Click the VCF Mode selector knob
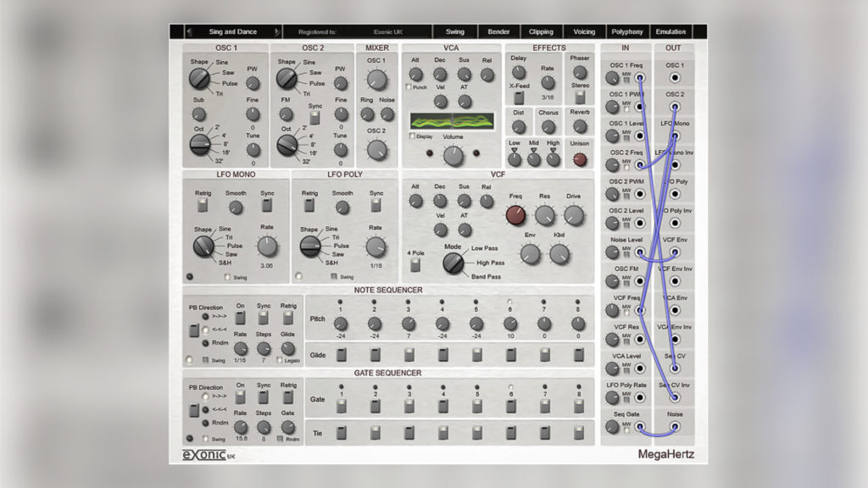The width and height of the screenshot is (868, 488). (x=453, y=263)
